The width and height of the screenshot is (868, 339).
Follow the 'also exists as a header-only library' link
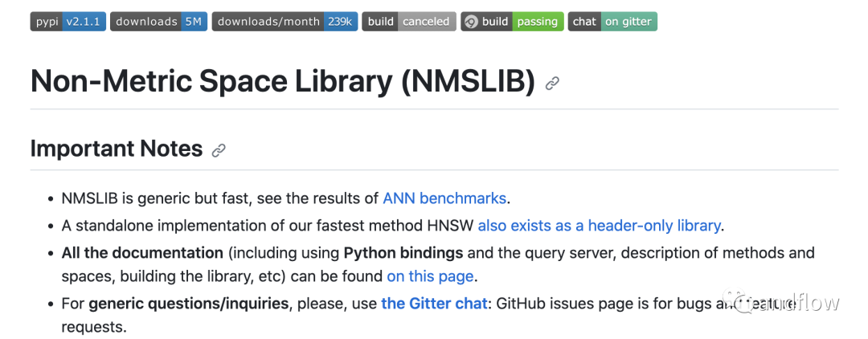599,226
